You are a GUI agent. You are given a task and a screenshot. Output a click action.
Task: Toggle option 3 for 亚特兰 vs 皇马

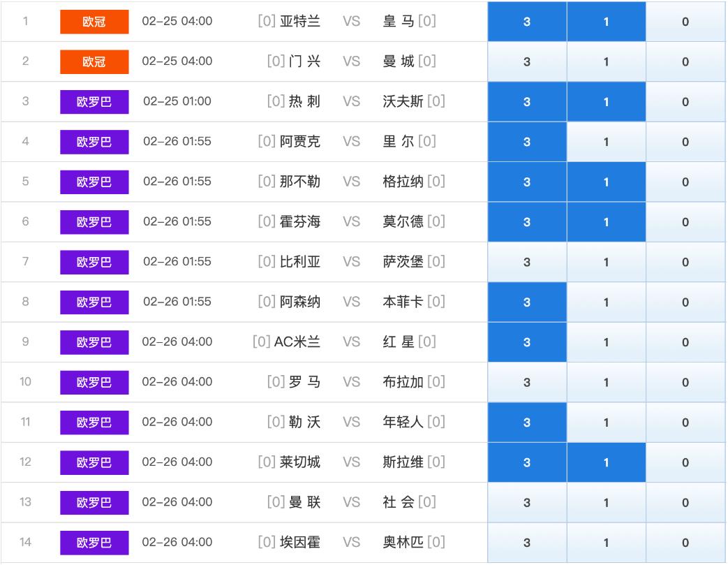pos(527,22)
